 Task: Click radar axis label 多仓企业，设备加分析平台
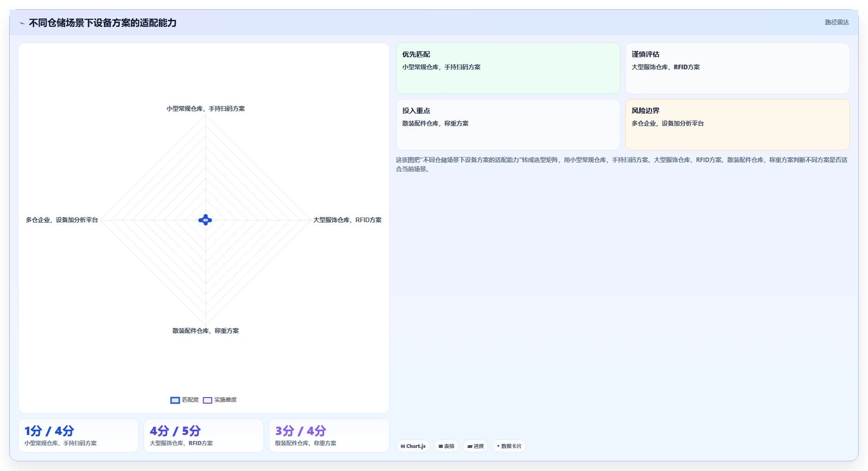coord(62,220)
